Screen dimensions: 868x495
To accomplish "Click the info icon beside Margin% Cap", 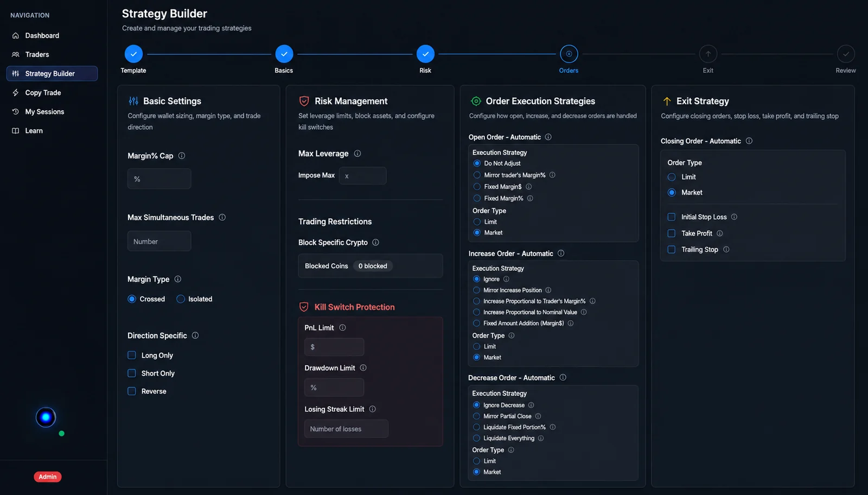I will click(x=182, y=156).
